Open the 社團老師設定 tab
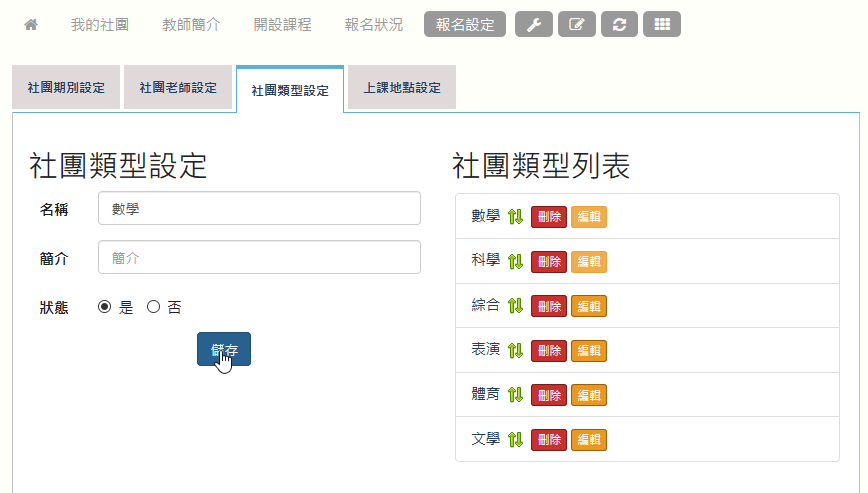This screenshot has width=868, height=493. (x=178, y=89)
